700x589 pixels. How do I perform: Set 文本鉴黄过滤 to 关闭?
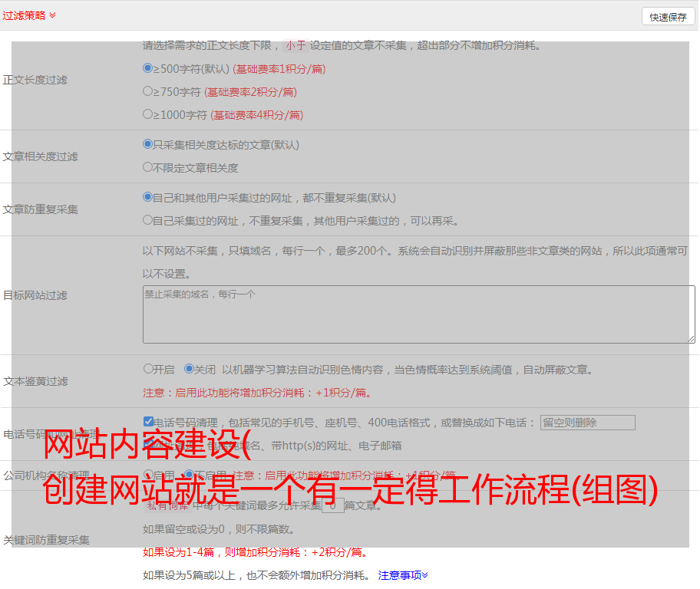[x=190, y=369]
